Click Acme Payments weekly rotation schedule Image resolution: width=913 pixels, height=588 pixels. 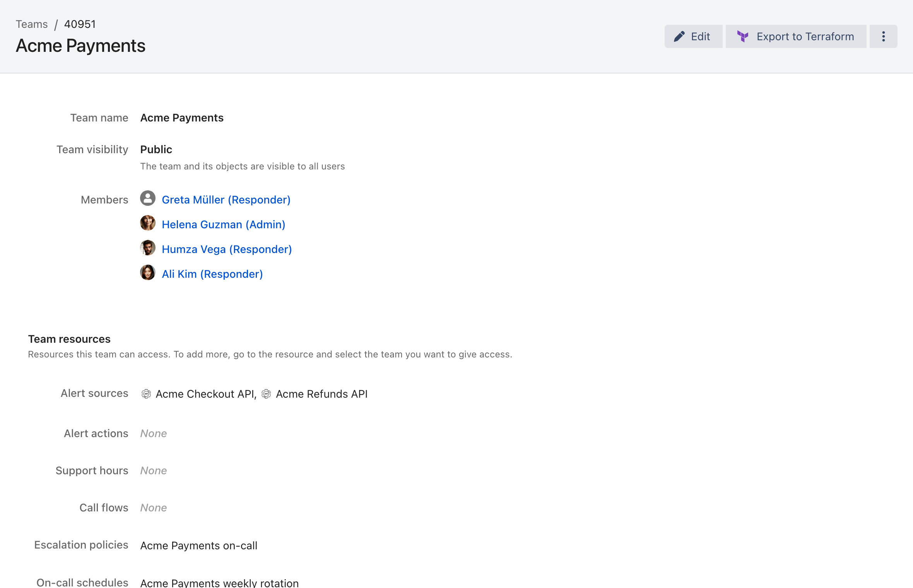tap(219, 583)
